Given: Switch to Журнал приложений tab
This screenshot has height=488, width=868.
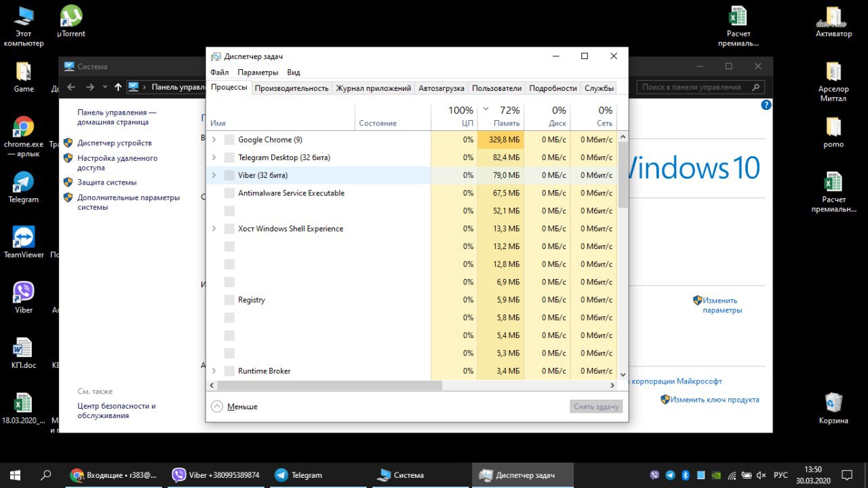Looking at the screenshot, I should click(374, 88).
